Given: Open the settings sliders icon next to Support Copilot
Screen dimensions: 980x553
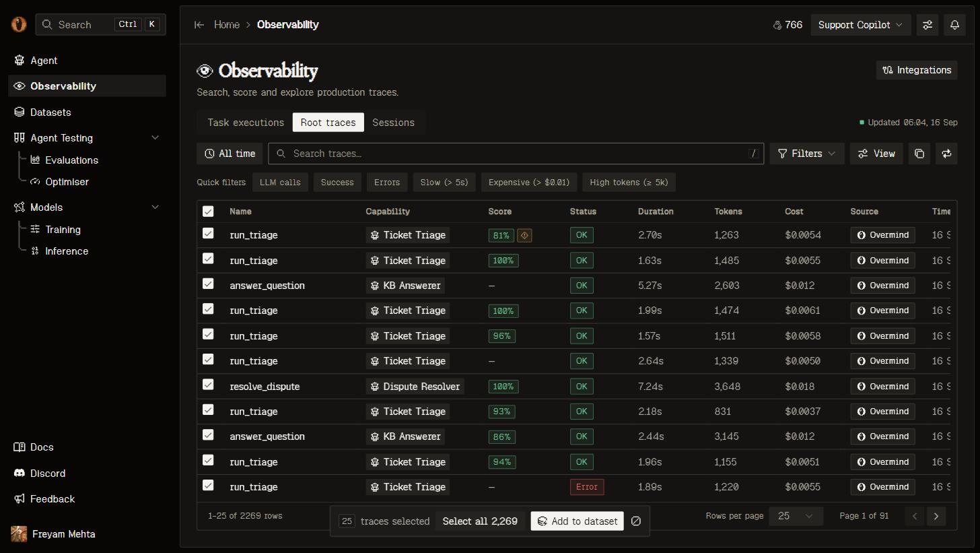Looking at the screenshot, I should point(928,25).
